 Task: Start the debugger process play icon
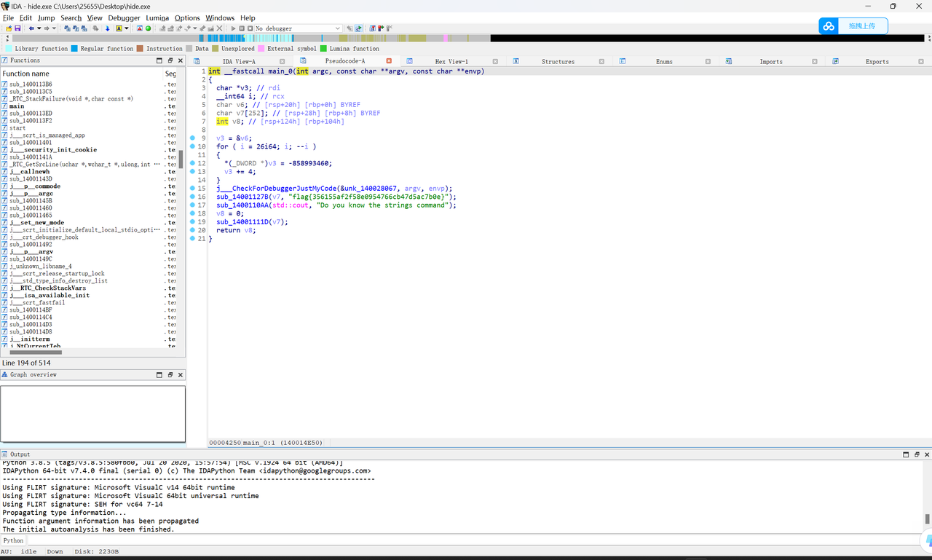tap(234, 28)
